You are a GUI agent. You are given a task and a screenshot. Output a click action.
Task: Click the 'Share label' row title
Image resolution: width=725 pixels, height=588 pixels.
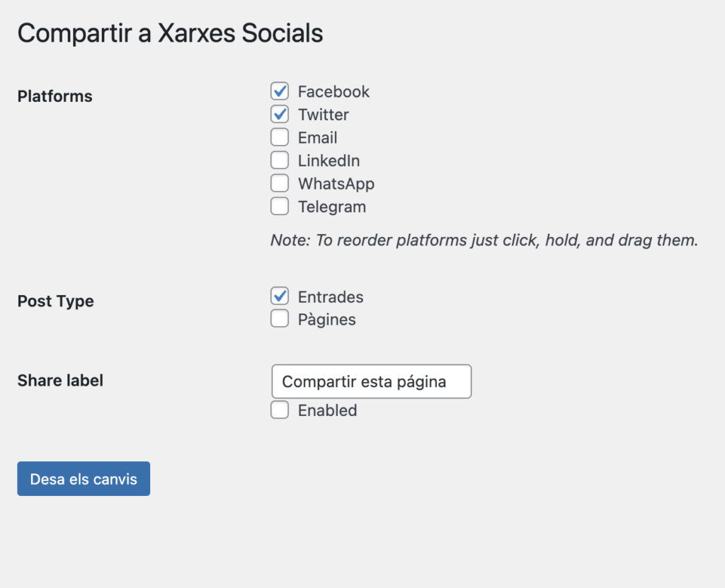60,381
